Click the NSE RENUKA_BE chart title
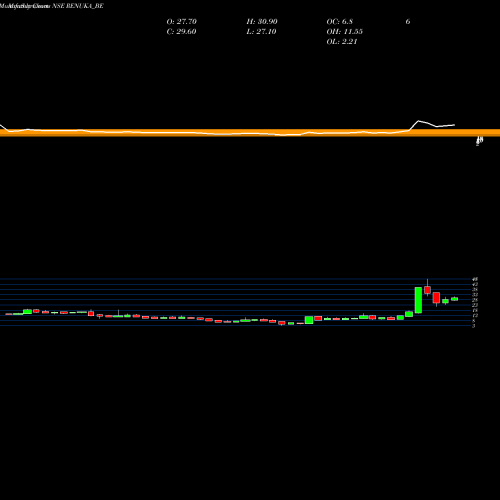Screen dimensions: 500x500 pyautogui.click(x=78, y=6)
